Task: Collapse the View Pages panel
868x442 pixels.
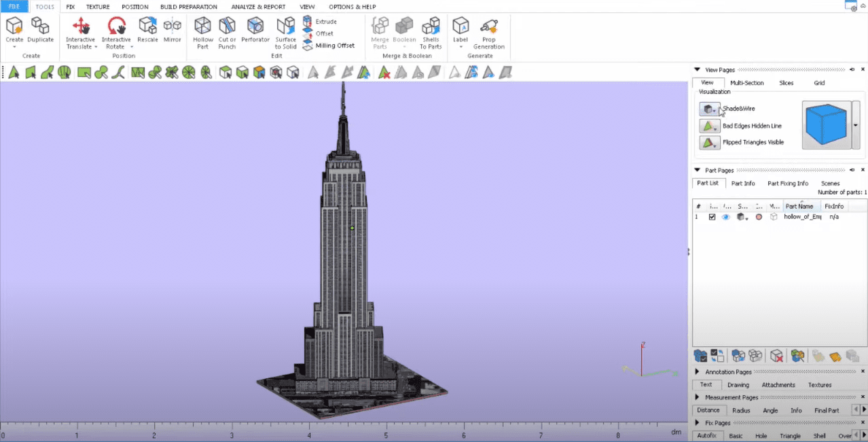Action: (x=697, y=70)
